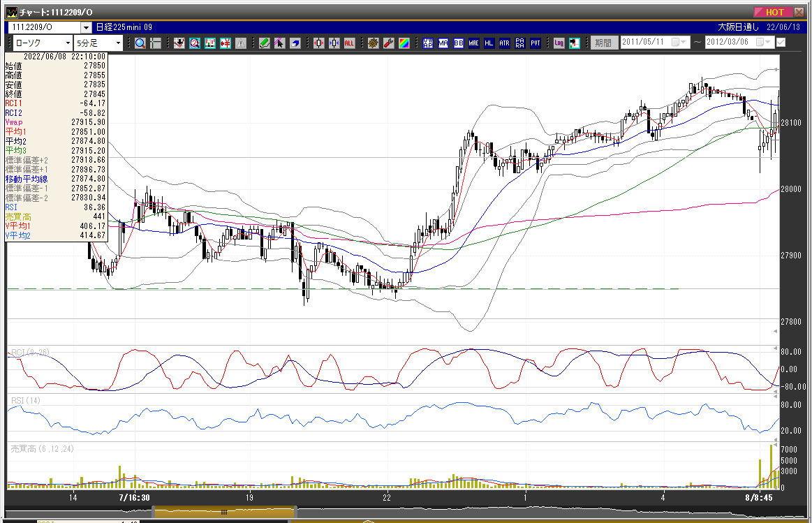Open the rainbow color settings icon
812x523 pixels.
404,43
